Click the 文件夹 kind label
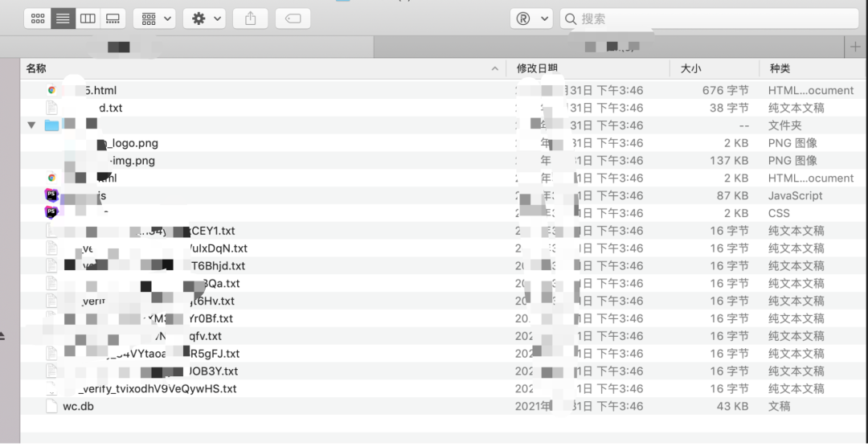868x447 pixels. click(784, 125)
